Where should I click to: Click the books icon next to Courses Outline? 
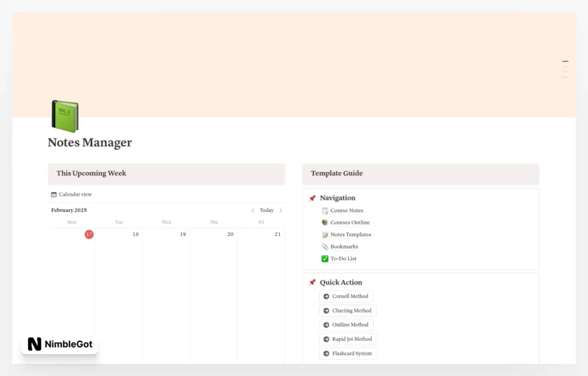[x=324, y=223]
